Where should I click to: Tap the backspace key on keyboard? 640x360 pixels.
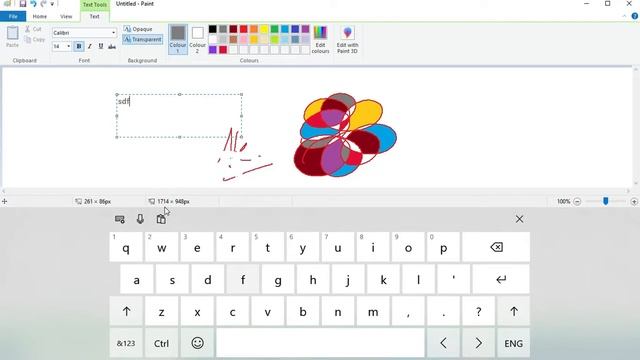coord(496,247)
